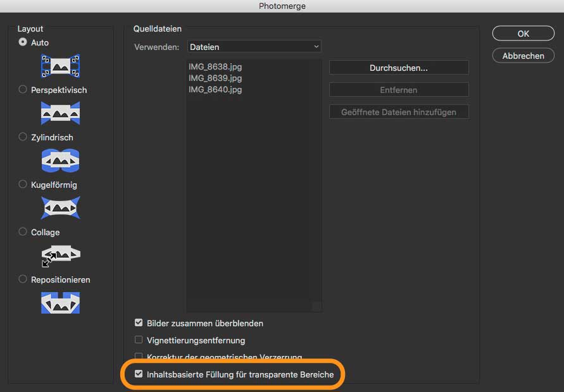Screen dimensions: 564x392
Task: Choose the Kugelförmig layout radio button
Action: coord(23,185)
